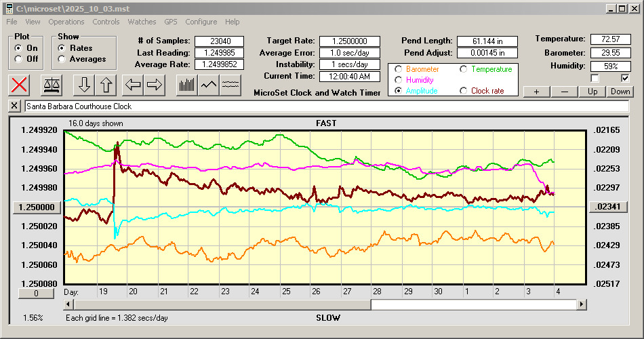Click the up arrow toolbar icon
Screen dimensions: 644x339
(106, 85)
